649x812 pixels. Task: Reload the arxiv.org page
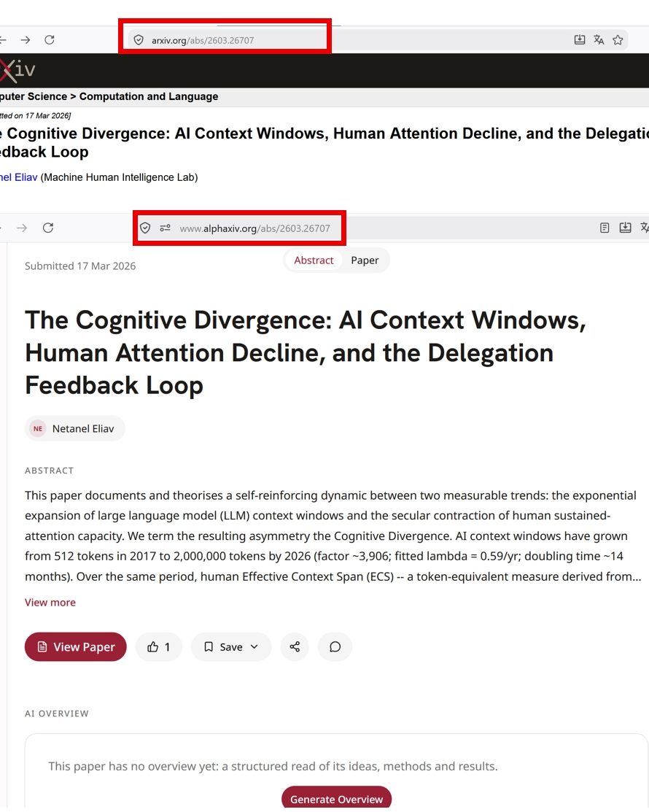(49, 40)
